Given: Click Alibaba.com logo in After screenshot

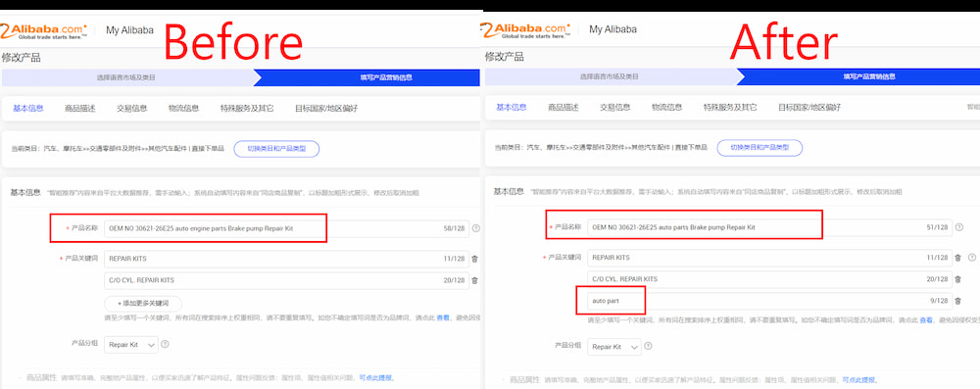Looking at the screenshot, I should tap(526, 30).
